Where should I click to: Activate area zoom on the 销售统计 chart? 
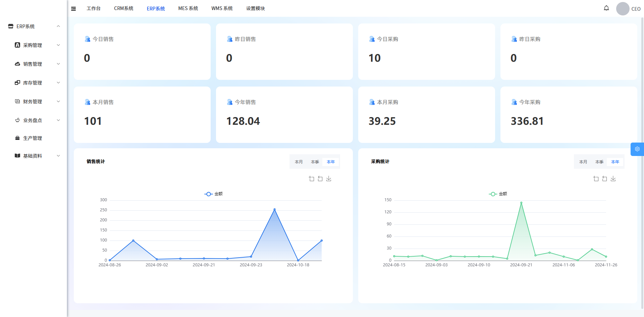(x=311, y=179)
